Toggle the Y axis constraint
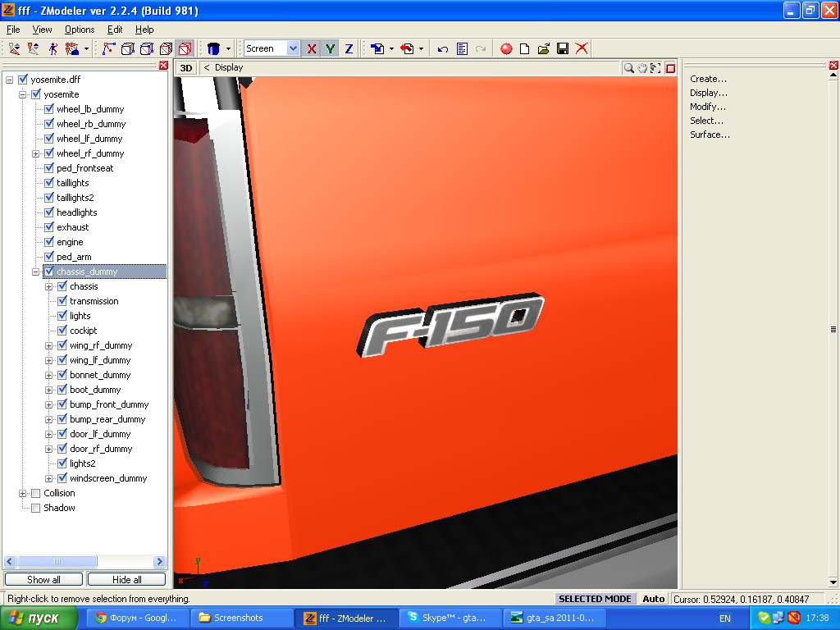Viewport: 840px width, 630px height. pyautogui.click(x=330, y=48)
